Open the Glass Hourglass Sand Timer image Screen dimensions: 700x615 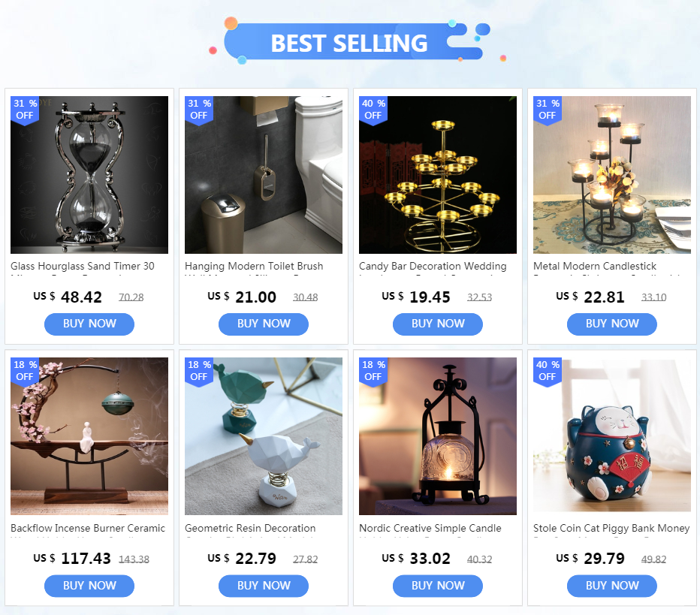[x=89, y=175]
